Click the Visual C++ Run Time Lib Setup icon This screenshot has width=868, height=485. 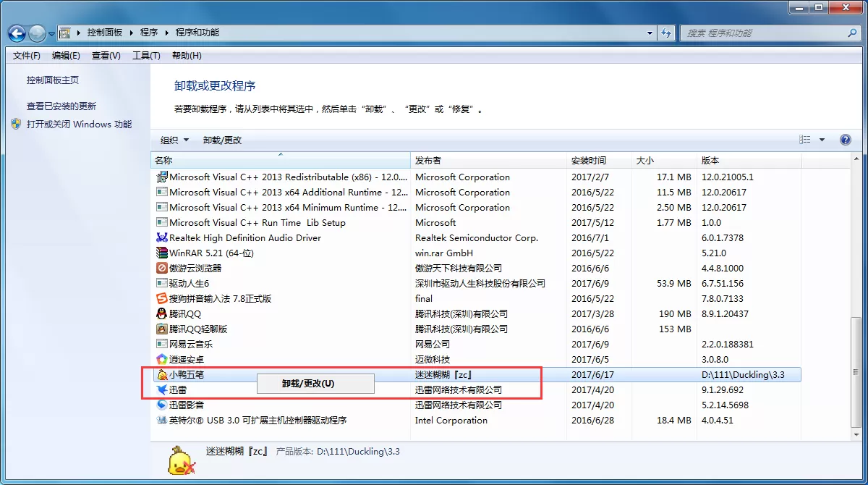[162, 223]
